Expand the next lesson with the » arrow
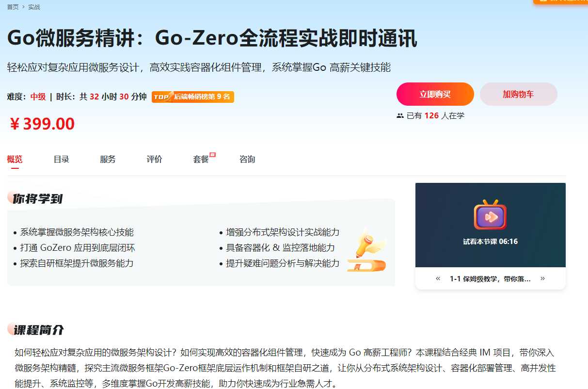Image resolution: width=588 pixels, height=389 pixels. point(542,278)
